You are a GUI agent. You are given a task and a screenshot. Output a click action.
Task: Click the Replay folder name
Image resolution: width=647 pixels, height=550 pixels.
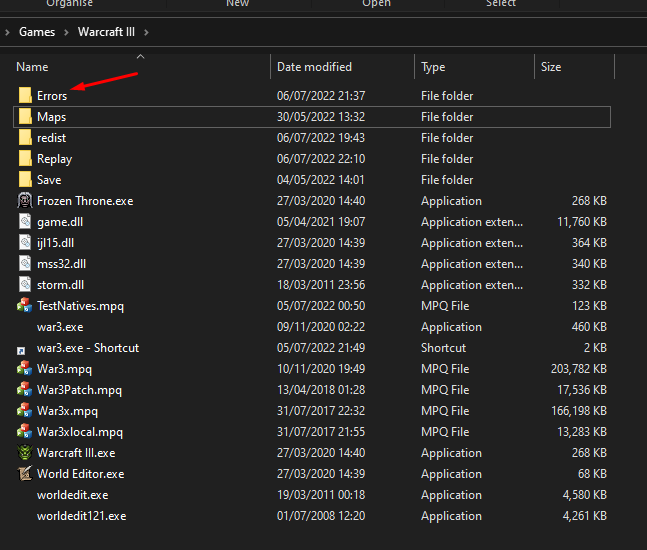tap(54, 159)
